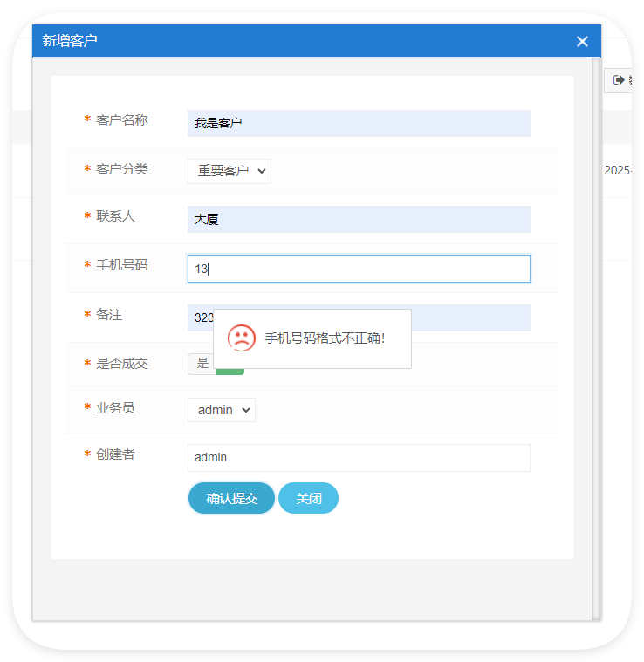Click the 关闭 button
The width and height of the screenshot is (644, 662).
pos(308,498)
